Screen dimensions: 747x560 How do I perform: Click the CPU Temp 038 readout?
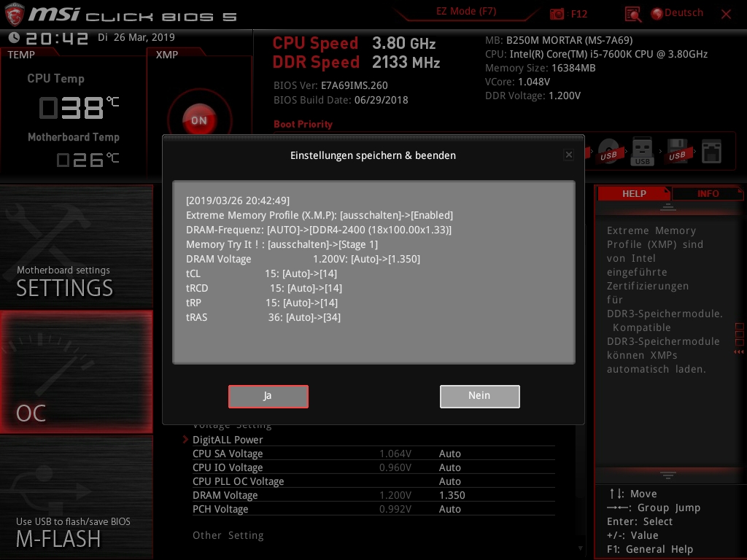pos(79,108)
